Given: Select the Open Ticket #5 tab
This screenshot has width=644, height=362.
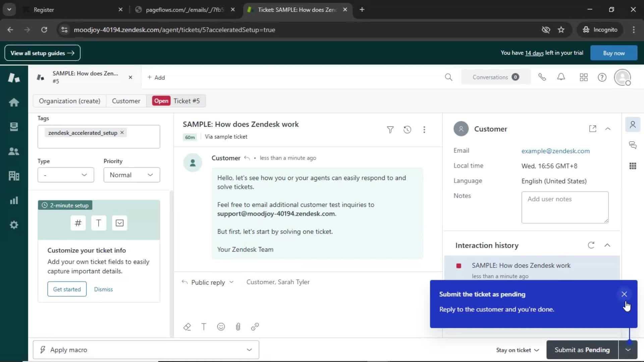Looking at the screenshot, I should point(176,101).
